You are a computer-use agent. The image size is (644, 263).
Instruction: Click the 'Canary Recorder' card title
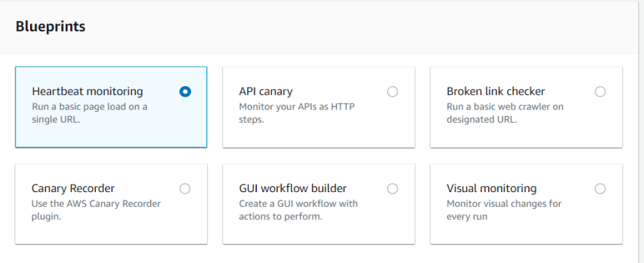click(73, 188)
